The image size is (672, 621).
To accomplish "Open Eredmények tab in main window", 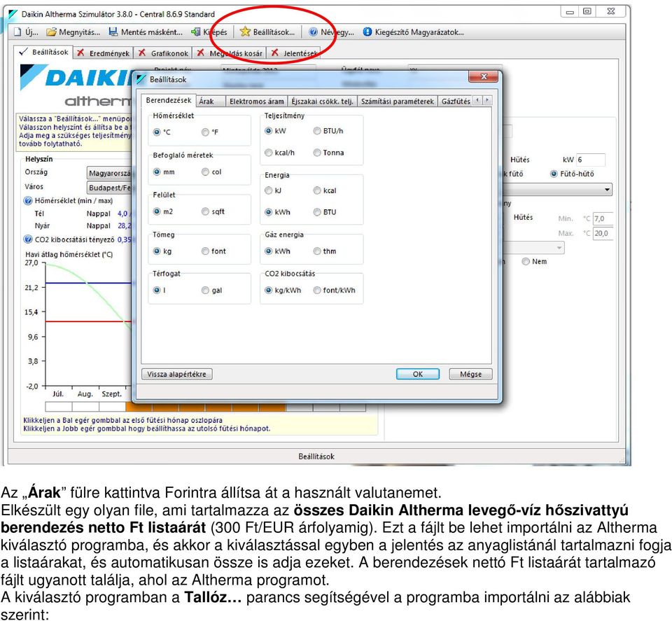I will (104, 53).
